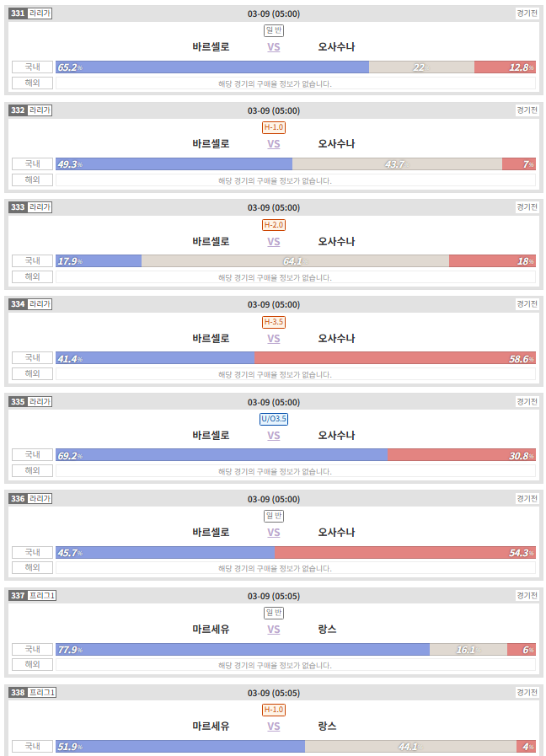Switch to 해외 tab in match 333
This screenshot has height=756, width=546.
32,276
